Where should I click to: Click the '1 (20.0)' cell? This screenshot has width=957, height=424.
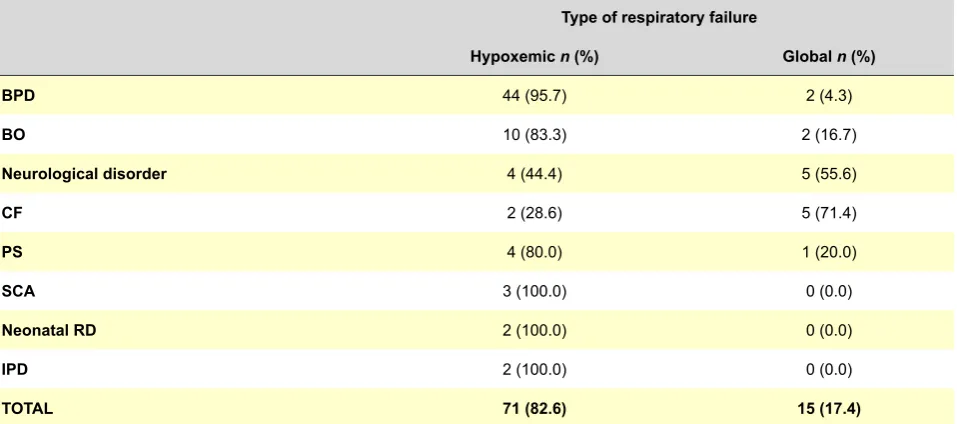pyautogui.click(x=829, y=252)
